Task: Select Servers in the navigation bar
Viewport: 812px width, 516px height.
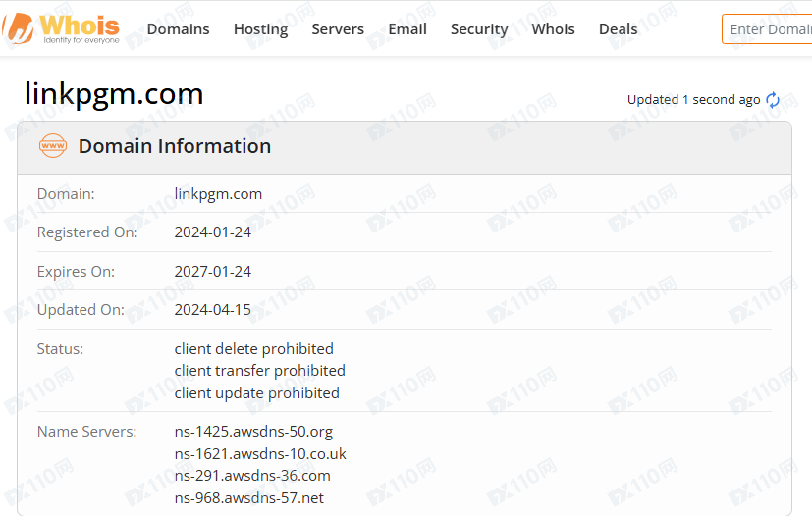Action: pyautogui.click(x=338, y=29)
